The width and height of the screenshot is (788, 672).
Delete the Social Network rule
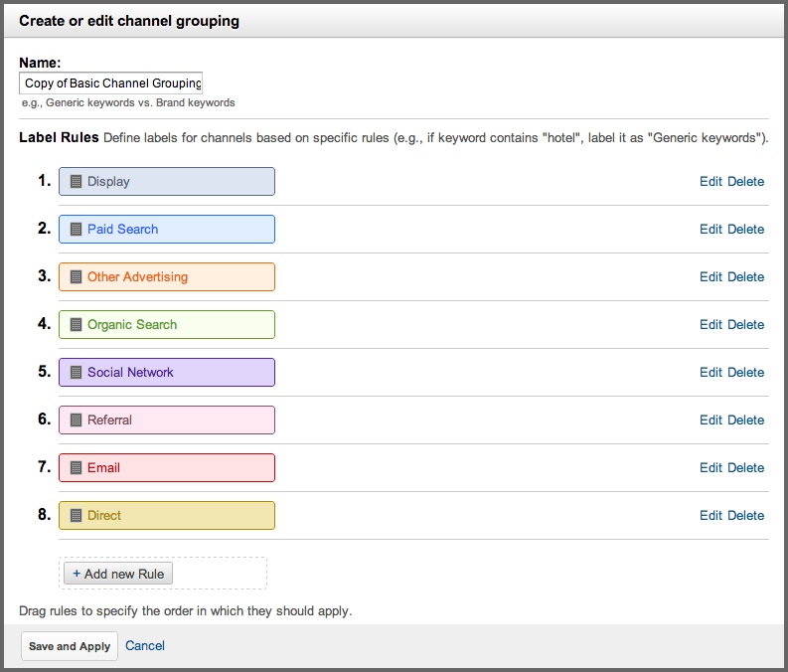click(746, 373)
